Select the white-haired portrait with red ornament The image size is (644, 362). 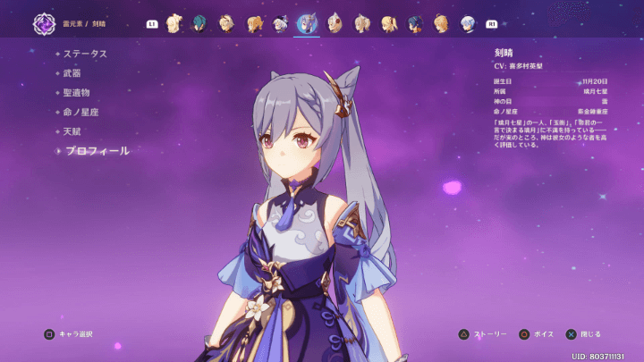pyautogui.click(x=335, y=23)
